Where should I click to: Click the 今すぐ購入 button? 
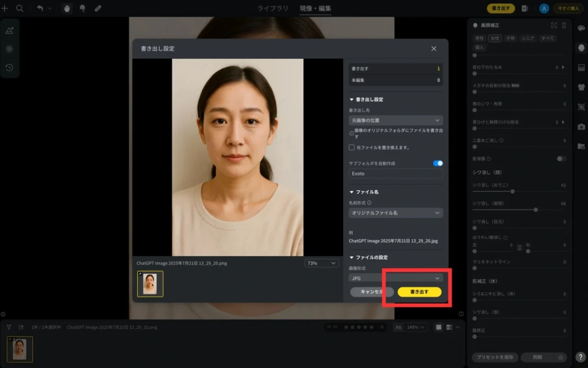coord(568,8)
